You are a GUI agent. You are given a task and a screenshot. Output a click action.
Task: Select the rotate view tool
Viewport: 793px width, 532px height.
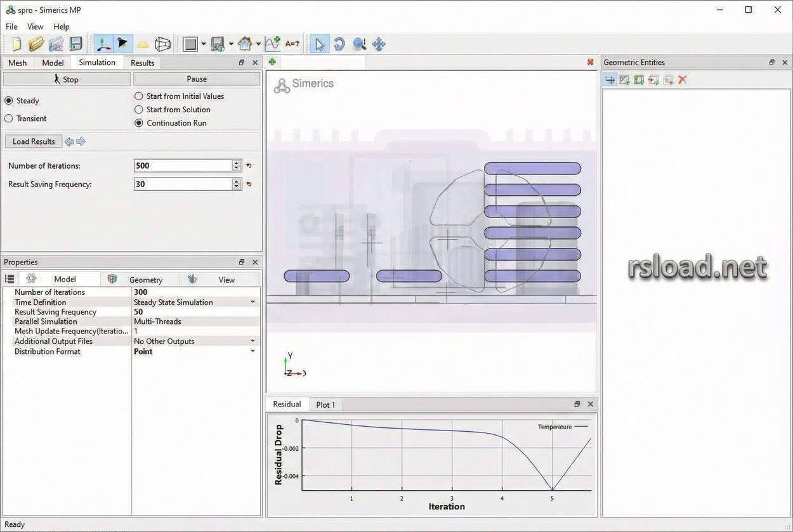(339, 44)
